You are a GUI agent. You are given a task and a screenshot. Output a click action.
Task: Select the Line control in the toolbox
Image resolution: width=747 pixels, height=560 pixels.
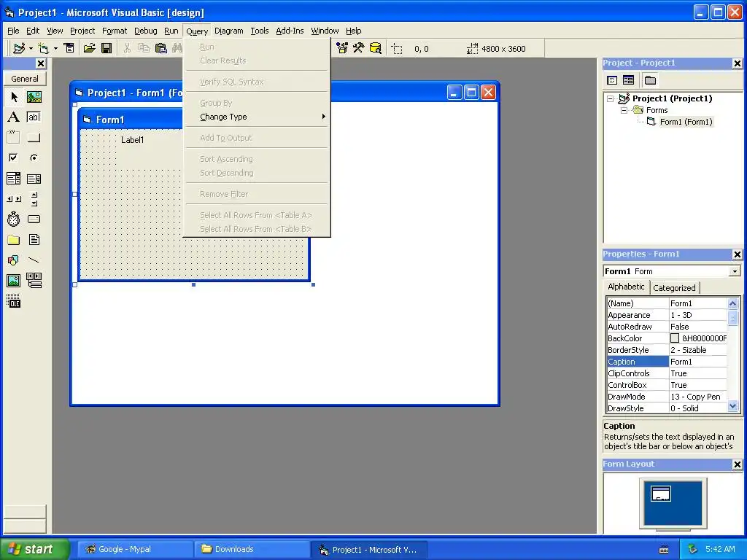tap(34, 260)
